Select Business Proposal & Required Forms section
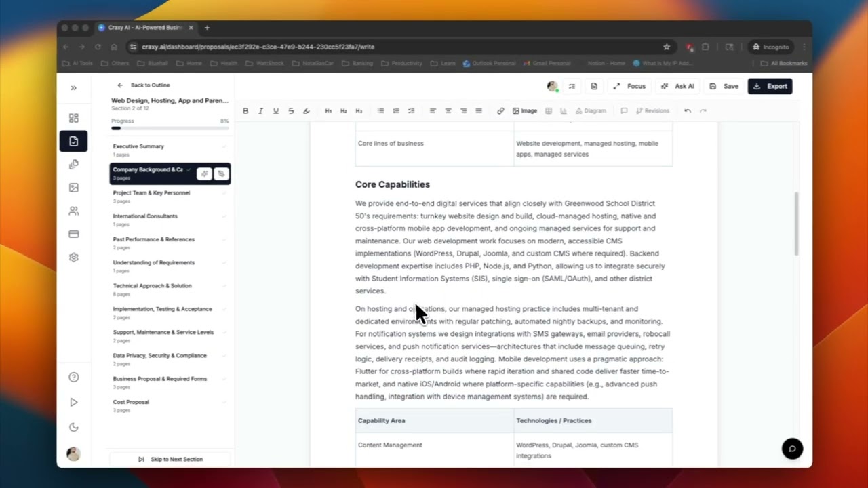868x488 pixels. pos(170,382)
